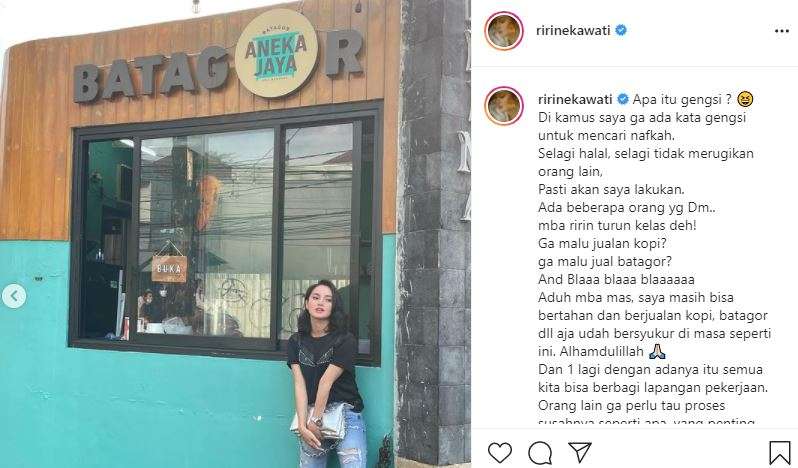
Task: Save post with the bookmark icon
Action: coord(779,452)
